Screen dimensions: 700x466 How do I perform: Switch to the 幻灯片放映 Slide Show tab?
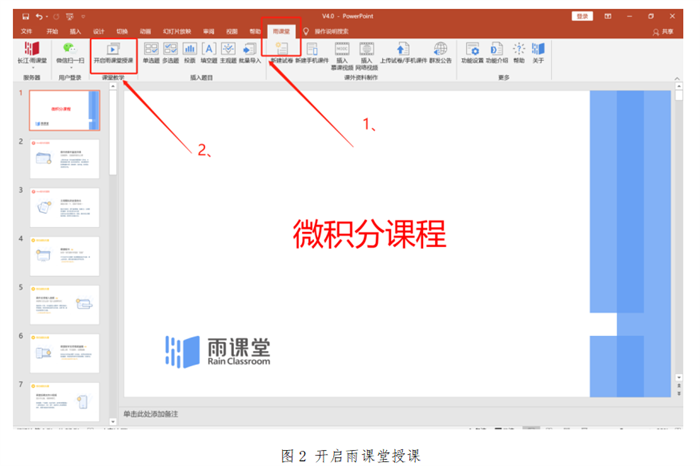177,31
